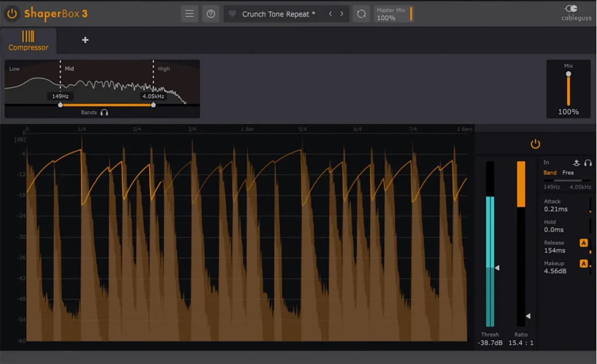This screenshot has width=597, height=364.
Task: Click the 4.05kHz crossover frequency label
Action: click(x=153, y=96)
